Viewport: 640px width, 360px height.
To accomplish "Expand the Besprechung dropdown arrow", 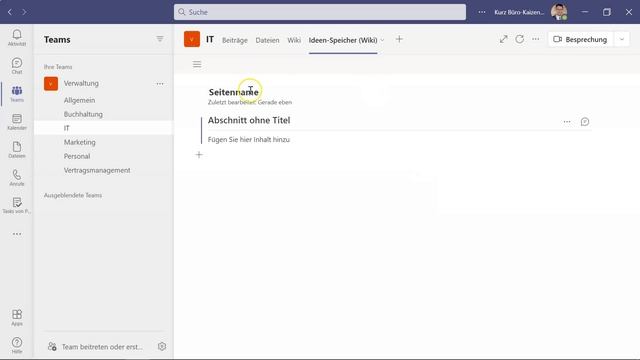I will [622, 40].
